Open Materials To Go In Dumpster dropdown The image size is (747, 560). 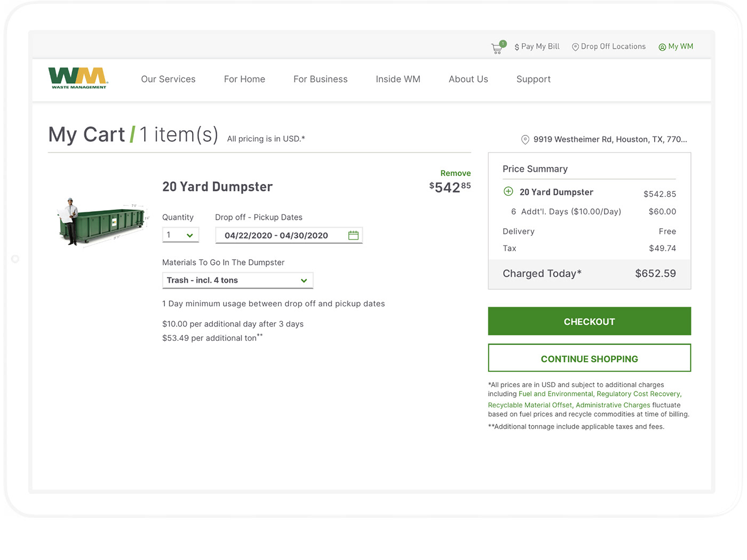pos(237,281)
